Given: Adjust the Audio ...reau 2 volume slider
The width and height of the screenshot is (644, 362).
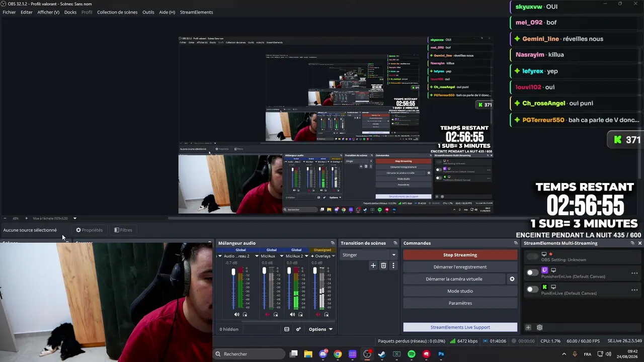Looking at the screenshot, I should 233,288.
